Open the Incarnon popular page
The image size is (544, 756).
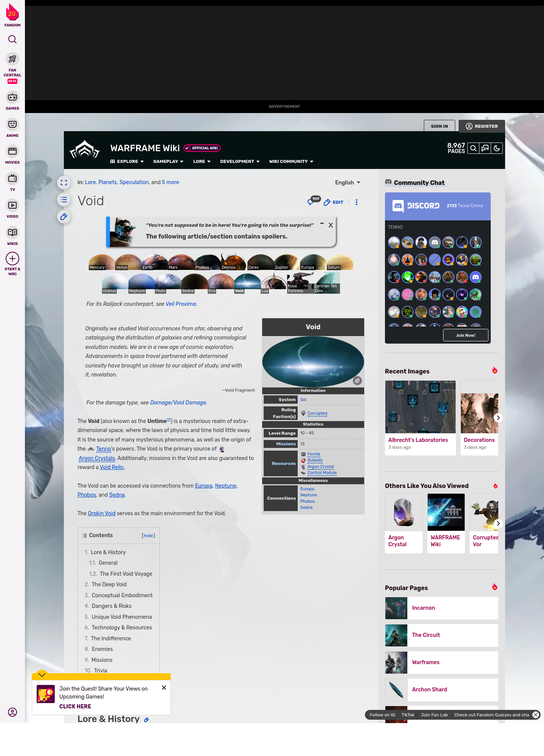442,608
